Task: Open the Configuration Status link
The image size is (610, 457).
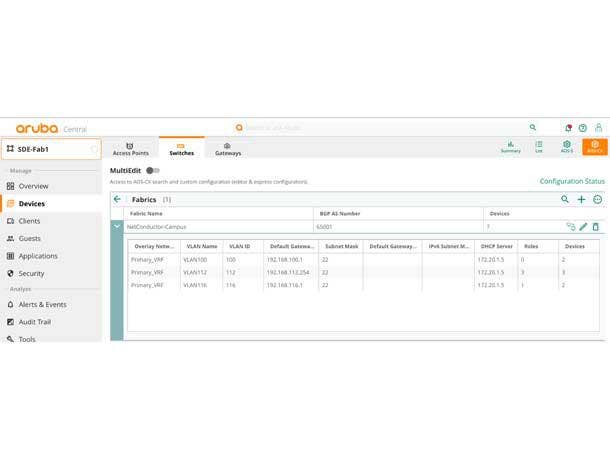Action: (x=572, y=181)
